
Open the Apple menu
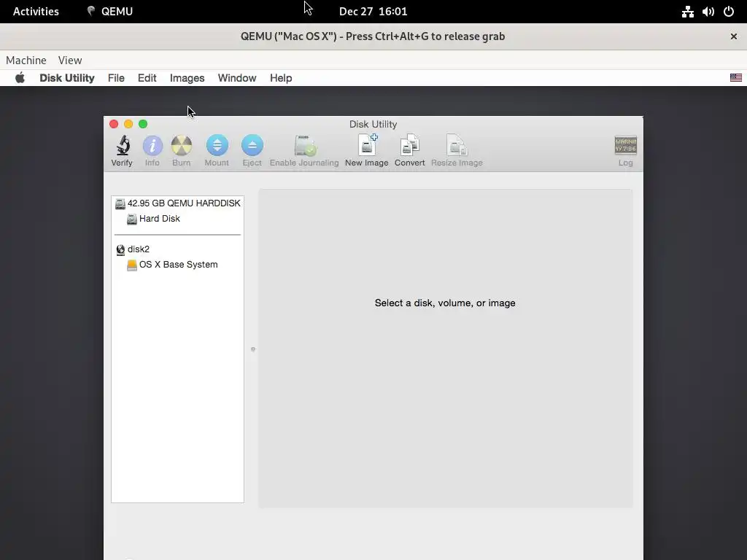click(x=20, y=77)
